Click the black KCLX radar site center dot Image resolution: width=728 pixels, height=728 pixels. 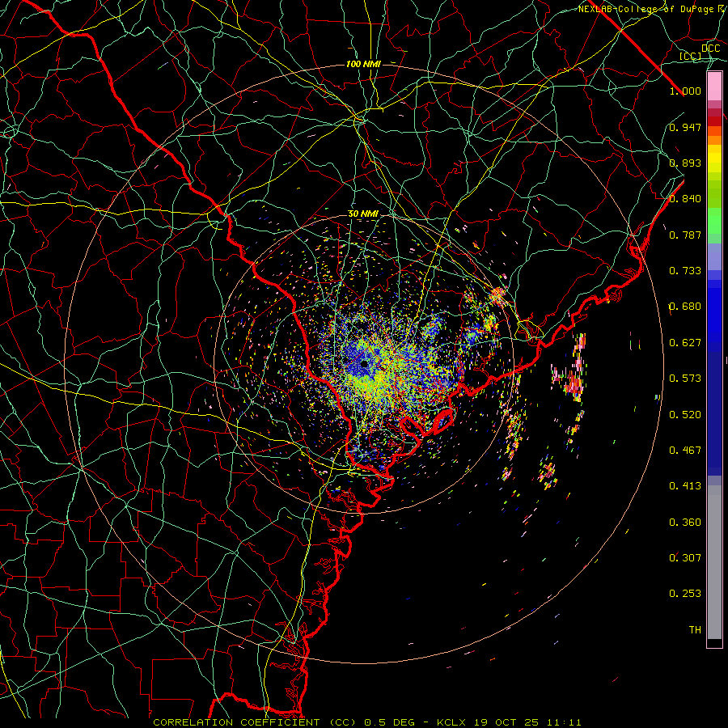(364, 363)
